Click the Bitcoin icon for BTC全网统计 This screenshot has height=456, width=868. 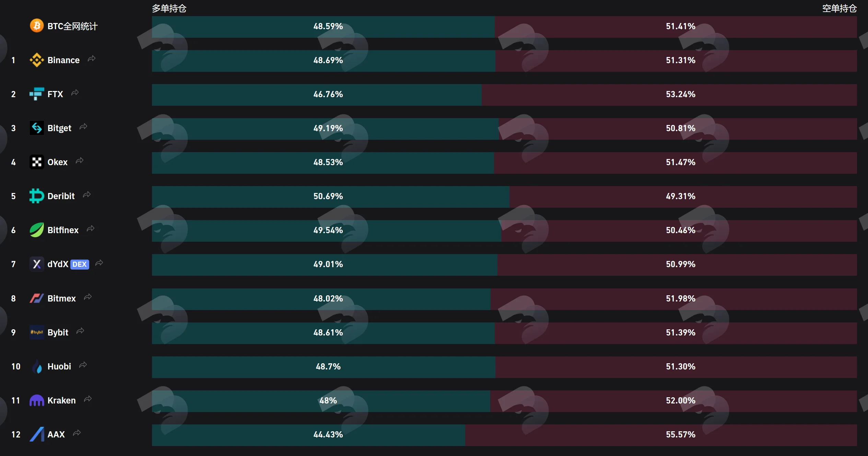click(37, 26)
